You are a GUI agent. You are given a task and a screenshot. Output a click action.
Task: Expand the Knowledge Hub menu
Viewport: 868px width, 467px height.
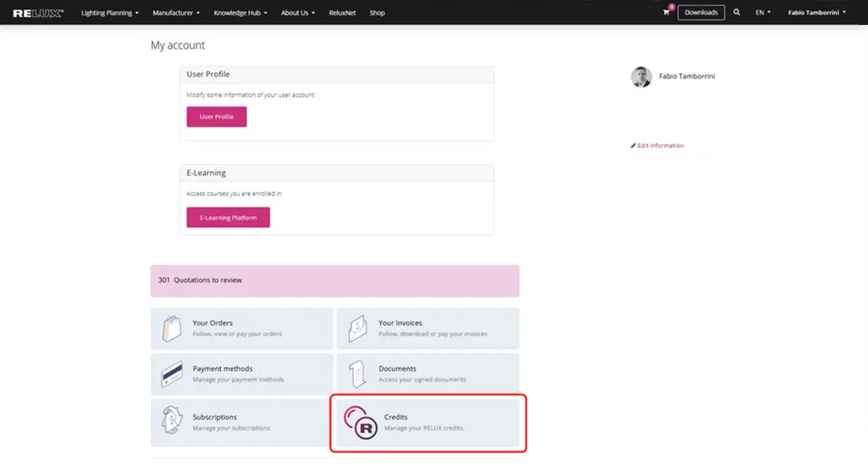(x=240, y=13)
